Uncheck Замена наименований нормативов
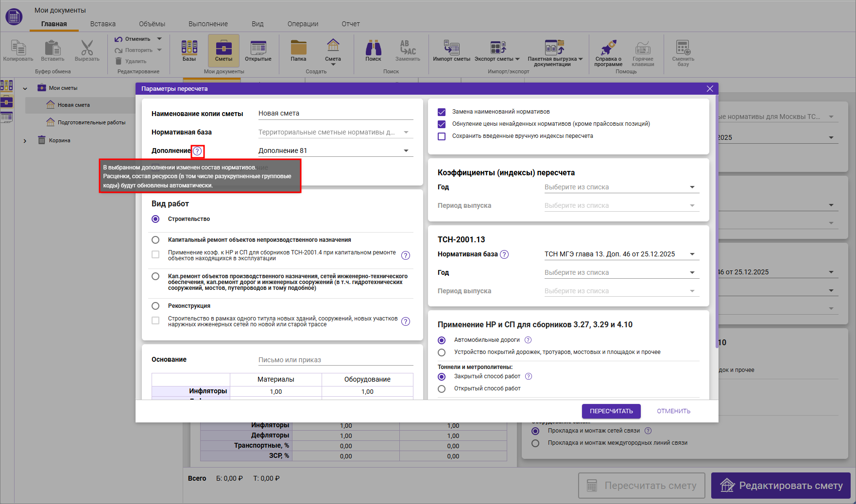 coord(442,112)
